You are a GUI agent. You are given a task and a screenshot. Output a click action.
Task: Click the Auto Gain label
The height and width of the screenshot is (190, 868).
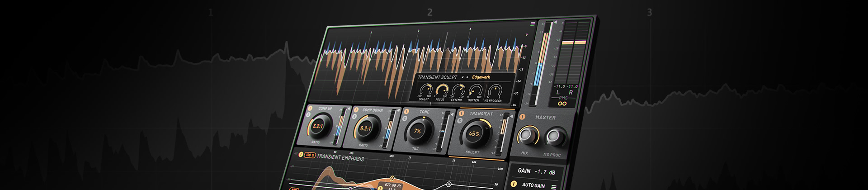pos(533,185)
